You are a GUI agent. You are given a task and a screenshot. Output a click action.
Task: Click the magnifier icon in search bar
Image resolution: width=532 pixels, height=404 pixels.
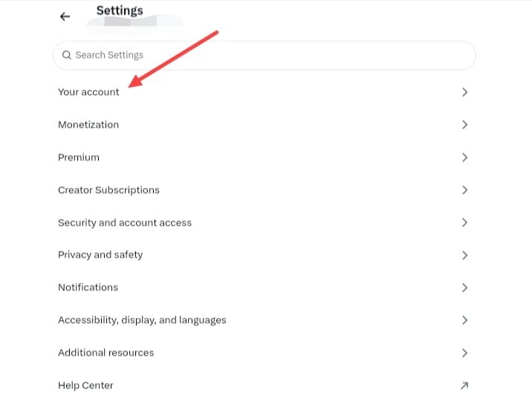(67, 55)
